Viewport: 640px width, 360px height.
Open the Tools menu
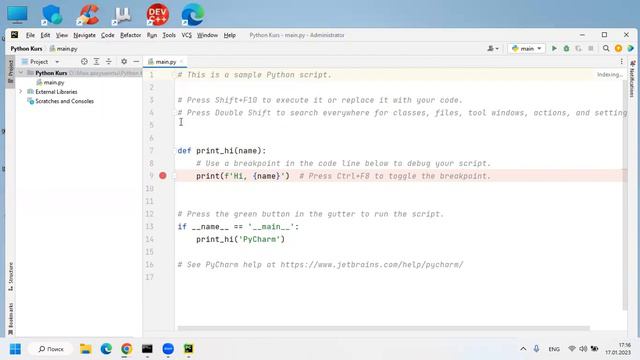[x=169, y=35]
